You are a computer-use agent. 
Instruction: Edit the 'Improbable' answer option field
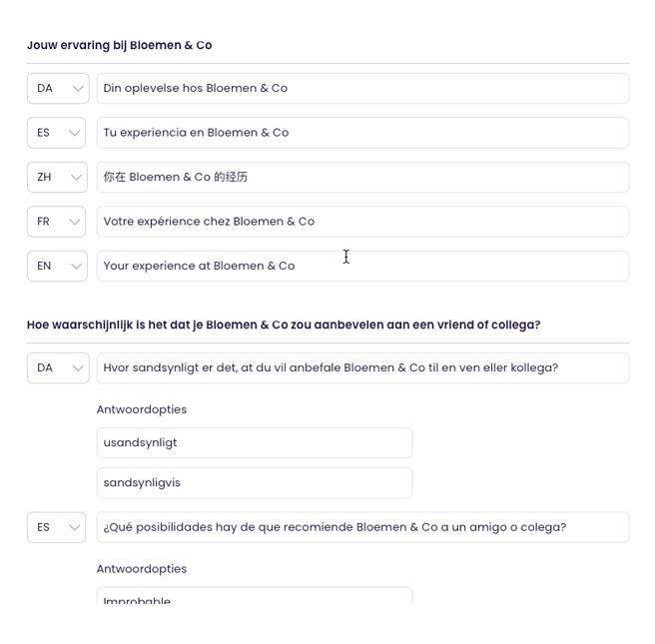[x=255, y=599]
